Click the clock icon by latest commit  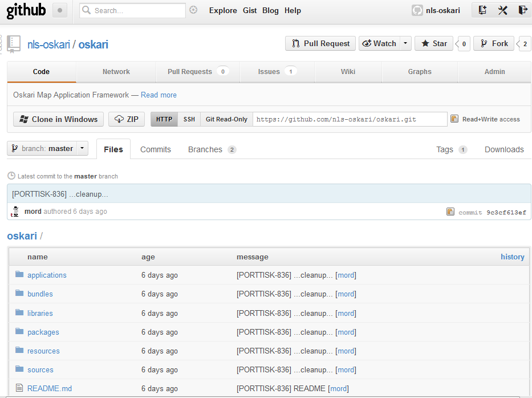click(x=11, y=176)
